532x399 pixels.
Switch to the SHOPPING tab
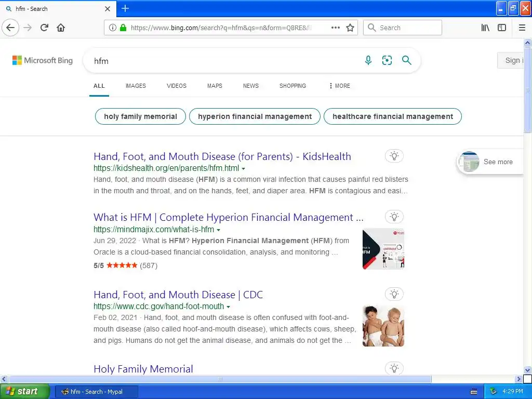point(293,86)
